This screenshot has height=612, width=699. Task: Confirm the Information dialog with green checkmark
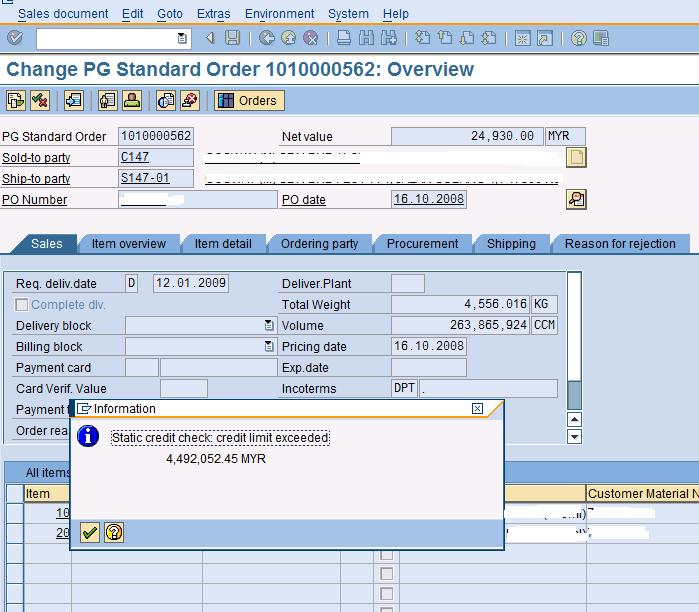(x=90, y=532)
